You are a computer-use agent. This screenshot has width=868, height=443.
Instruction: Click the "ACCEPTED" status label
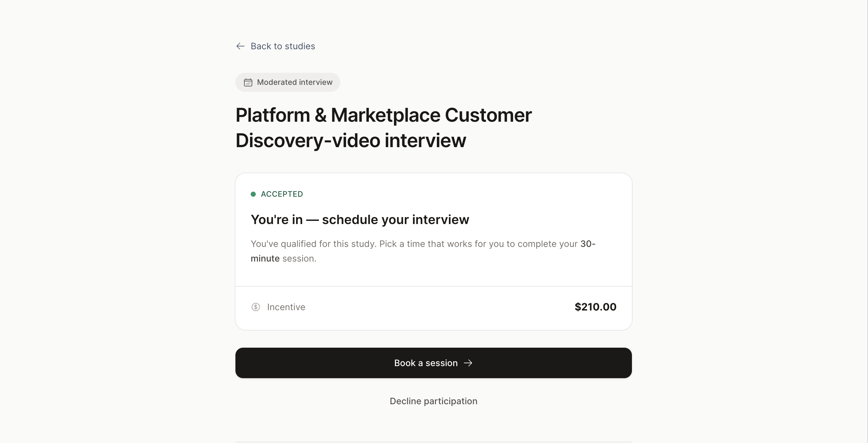click(282, 194)
